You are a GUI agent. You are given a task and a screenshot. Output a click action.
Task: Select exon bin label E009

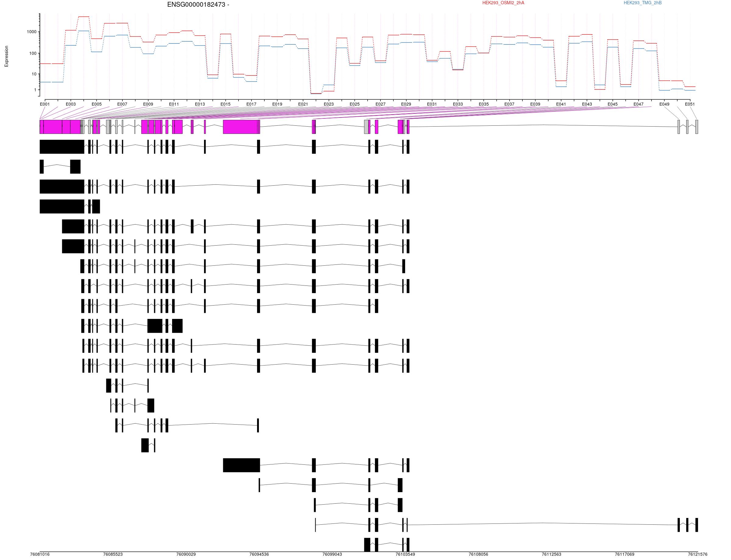tap(148, 104)
